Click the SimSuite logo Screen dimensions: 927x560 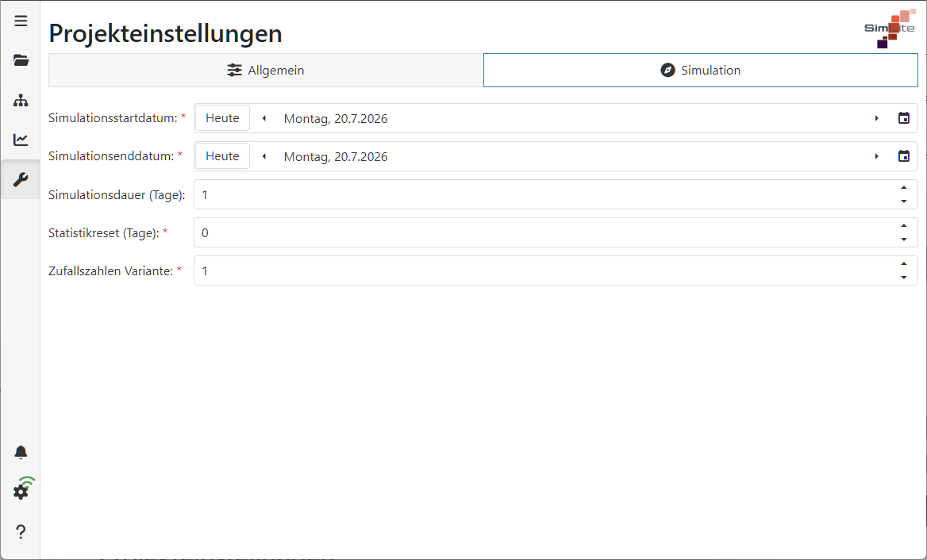[x=890, y=29]
